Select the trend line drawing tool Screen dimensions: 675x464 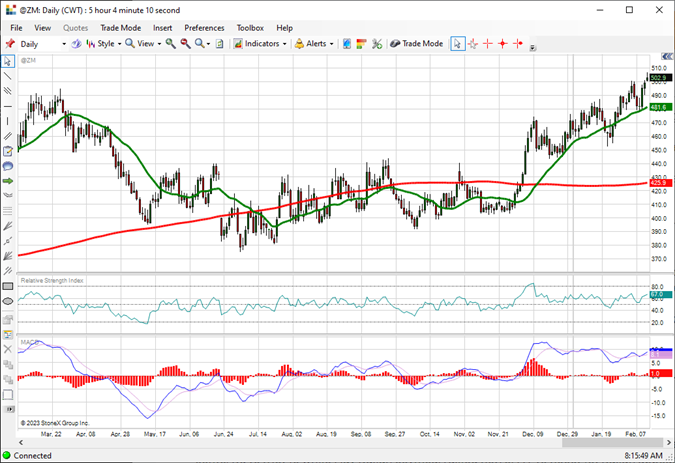8,76
